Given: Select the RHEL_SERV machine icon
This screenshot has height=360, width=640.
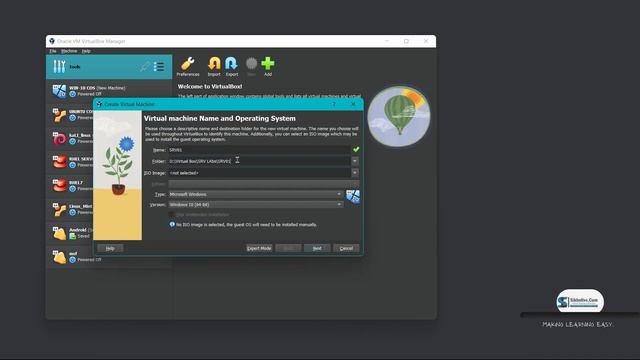Looking at the screenshot, I should 59,162.
